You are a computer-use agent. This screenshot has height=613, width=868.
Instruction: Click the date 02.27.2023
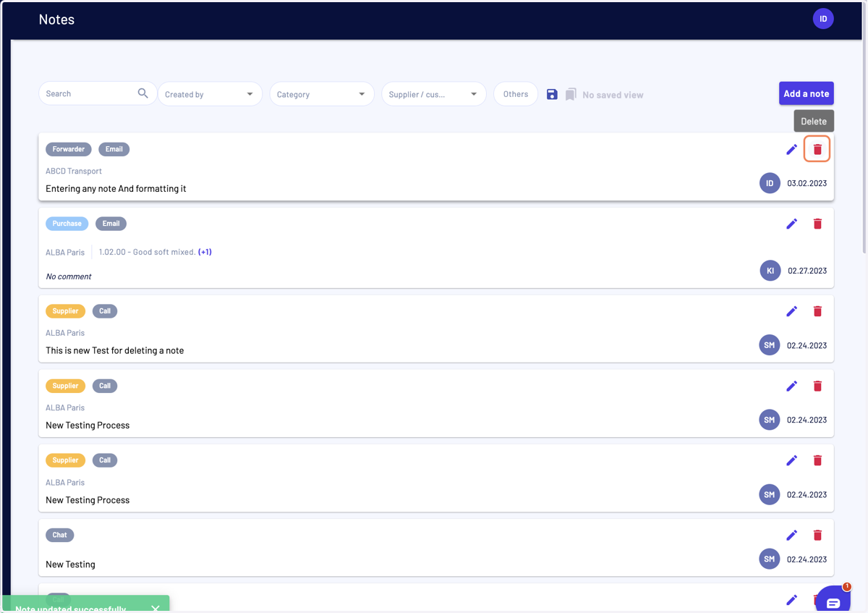coord(807,271)
